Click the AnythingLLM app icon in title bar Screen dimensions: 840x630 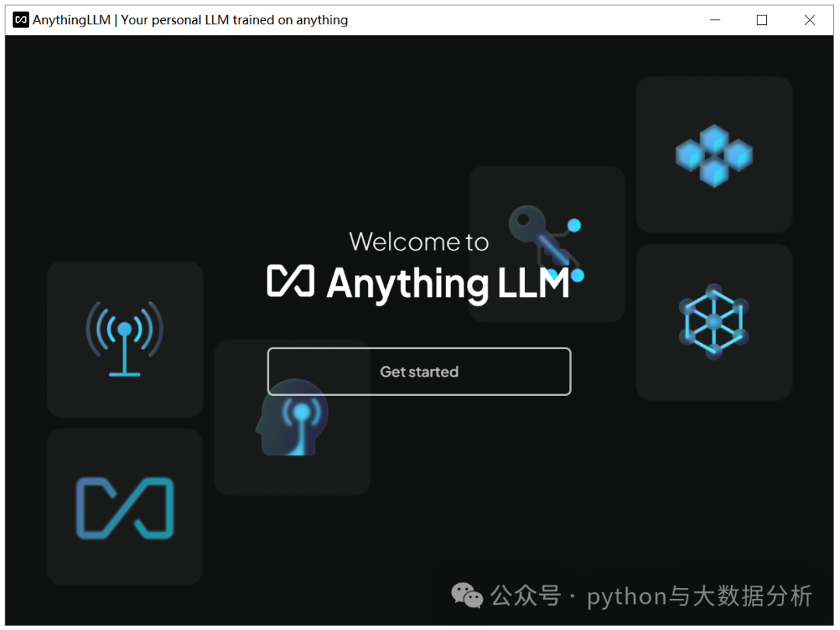(x=21, y=20)
